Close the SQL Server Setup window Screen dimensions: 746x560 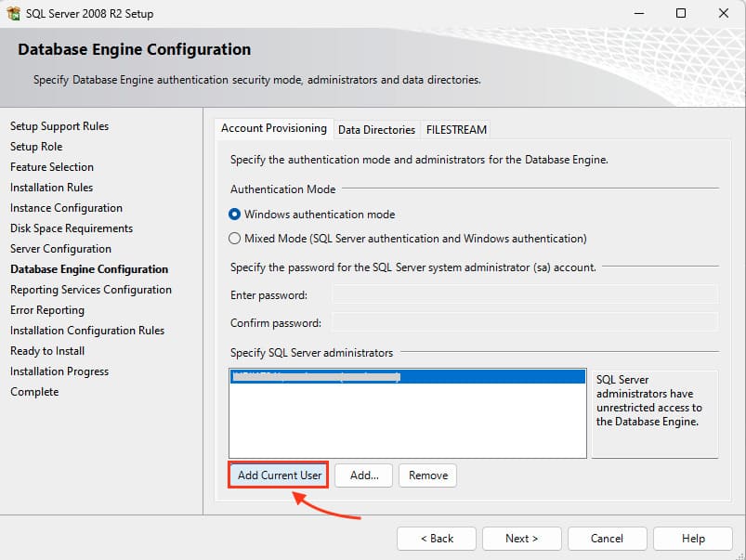tap(723, 13)
